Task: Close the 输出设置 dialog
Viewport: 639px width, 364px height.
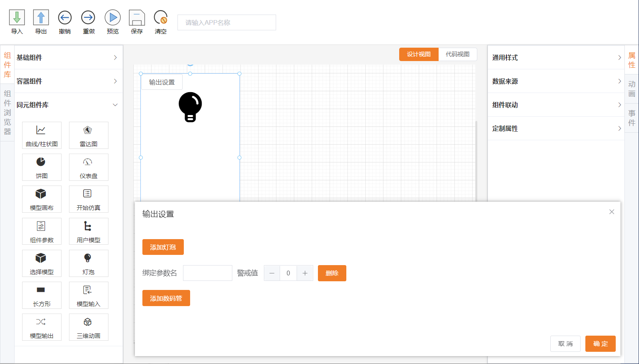Action: [x=612, y=212]
